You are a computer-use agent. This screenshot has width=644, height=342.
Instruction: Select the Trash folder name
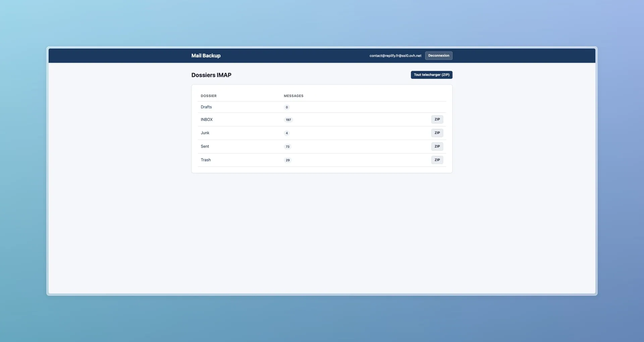coord(206,160)
